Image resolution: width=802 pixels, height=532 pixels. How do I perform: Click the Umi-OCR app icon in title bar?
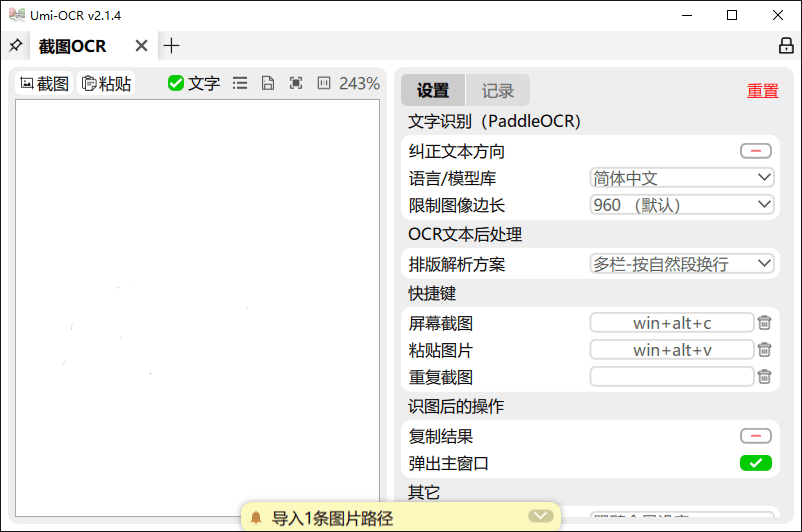[x=17, y=15]
